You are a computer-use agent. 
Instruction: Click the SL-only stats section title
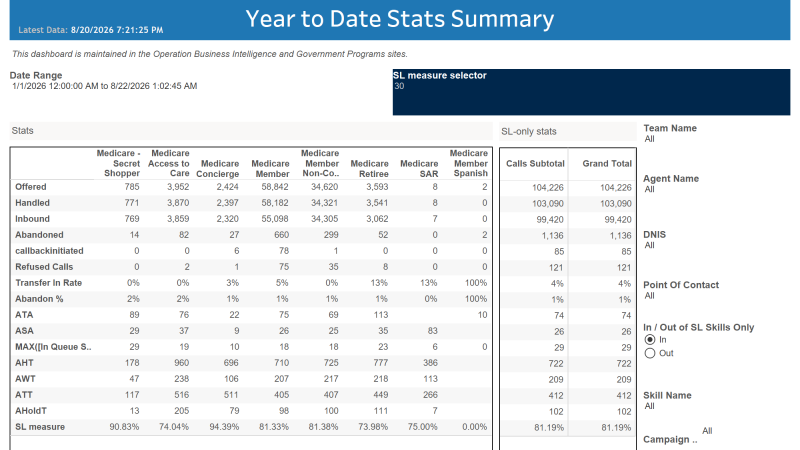(529, 132)
